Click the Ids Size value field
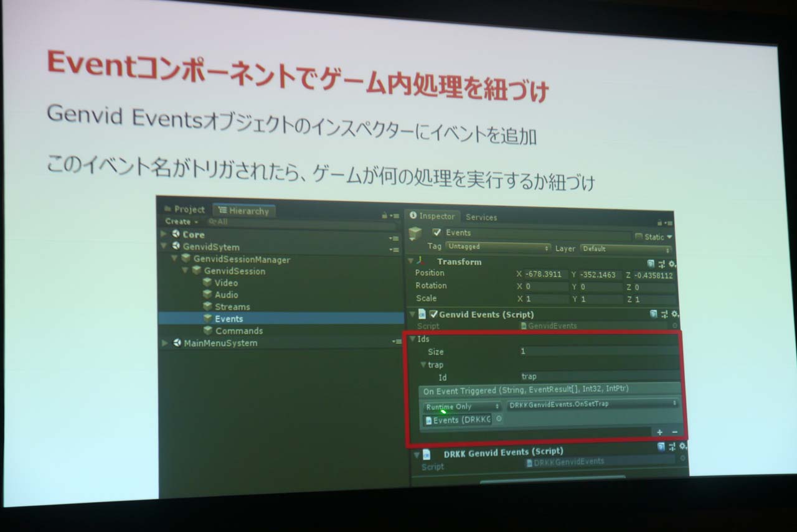Viewport: 797px width, 532px height. coord(599,352)
